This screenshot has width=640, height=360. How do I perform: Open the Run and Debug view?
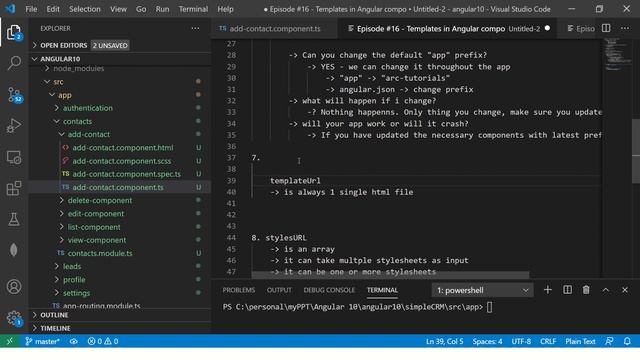point(14,126)
